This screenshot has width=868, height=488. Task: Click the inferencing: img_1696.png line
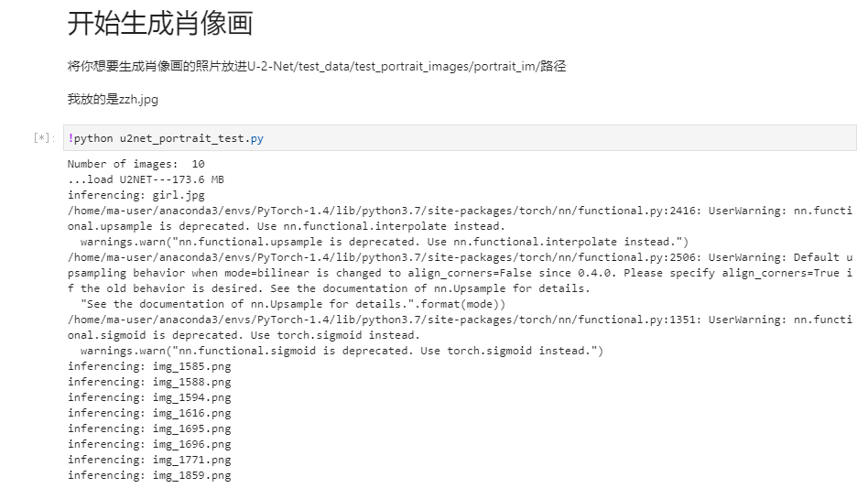(x=149, y=444)
